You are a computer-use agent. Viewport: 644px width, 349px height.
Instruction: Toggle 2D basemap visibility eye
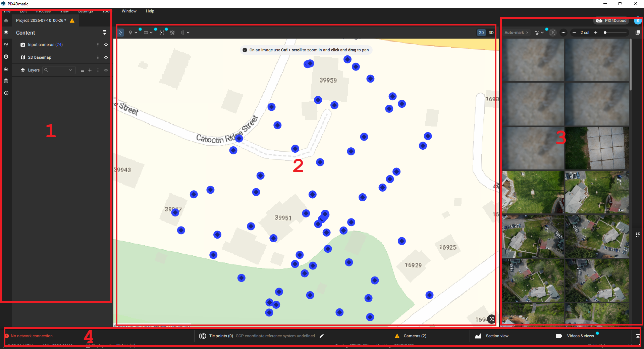pyautogui.click(x=106, y=57)
